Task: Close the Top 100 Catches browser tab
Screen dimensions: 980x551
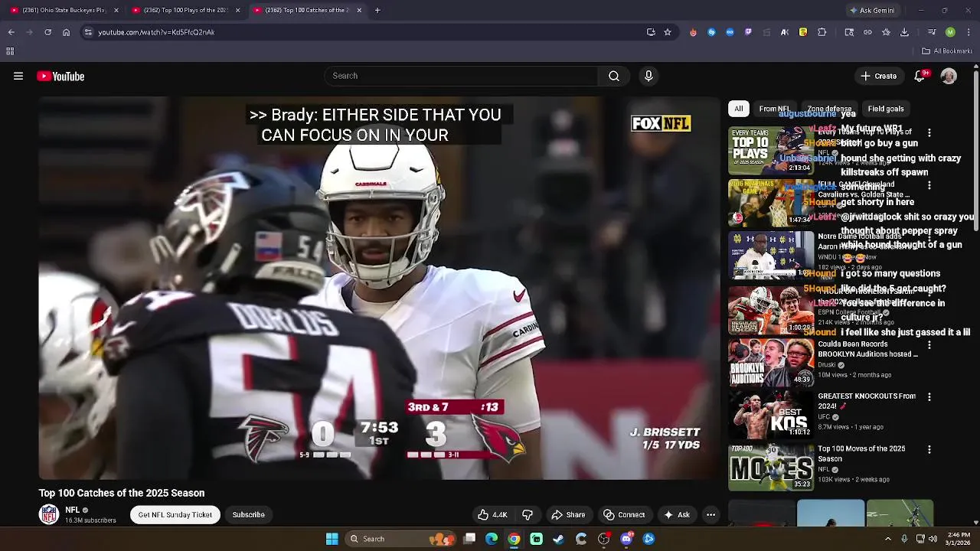Action: [359, 10]
